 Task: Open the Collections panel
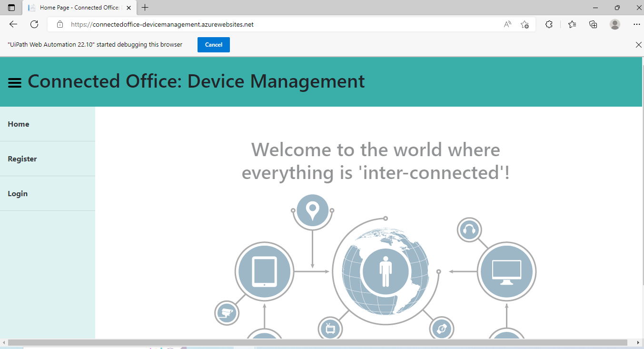click(x=593, y=24)
